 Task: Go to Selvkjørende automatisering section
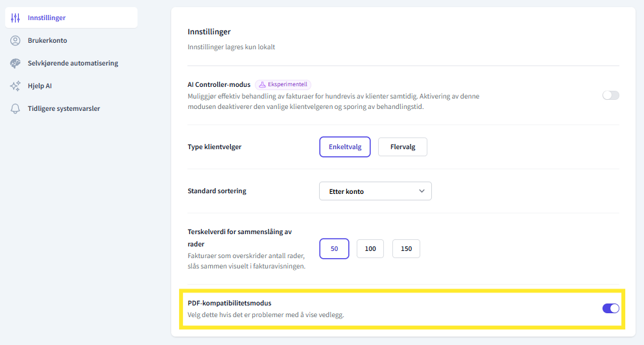73,63
